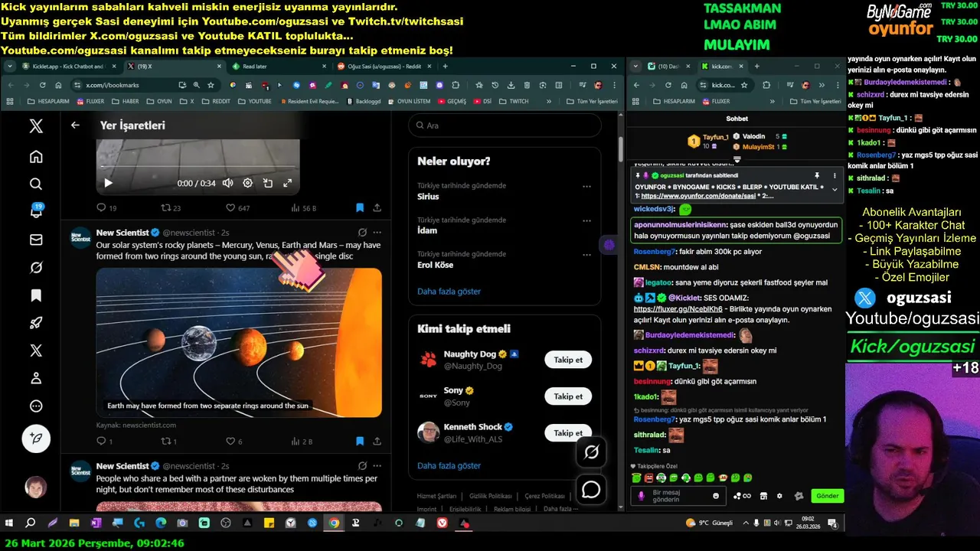Reply to the rocky planets post
Viewport: 980px width, 551px height.
pos(105,441)
